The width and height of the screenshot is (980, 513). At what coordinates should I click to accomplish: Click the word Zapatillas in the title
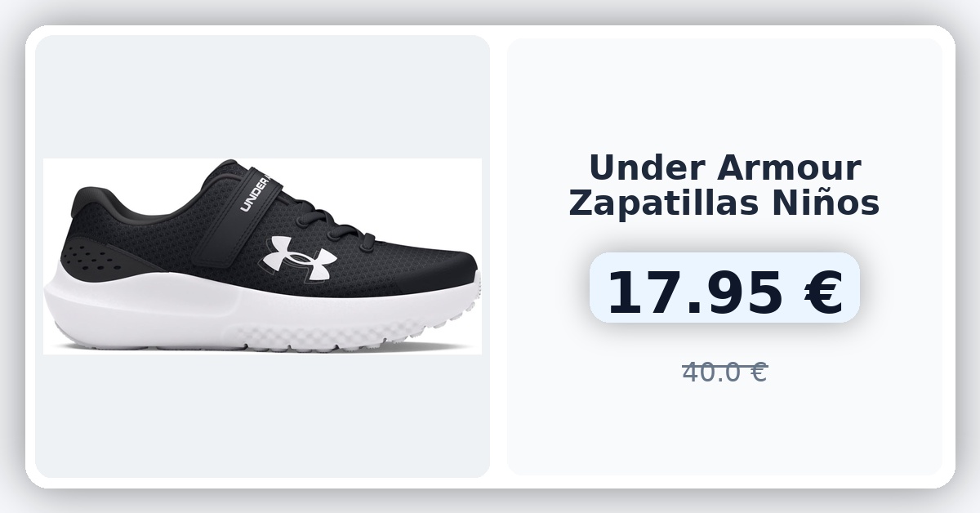click(664, 203)
